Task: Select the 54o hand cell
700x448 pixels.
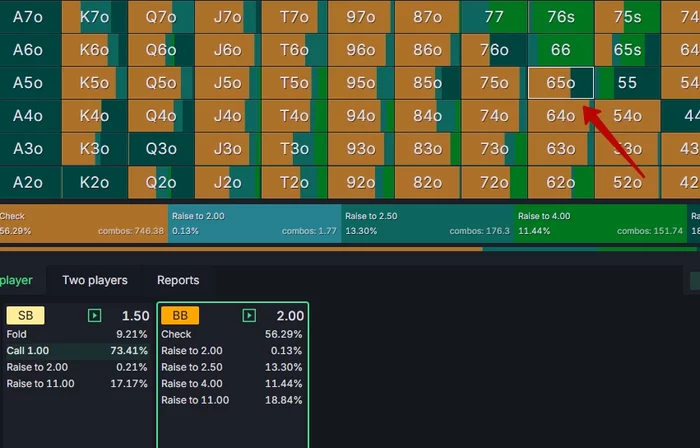Action: (627, 116)
